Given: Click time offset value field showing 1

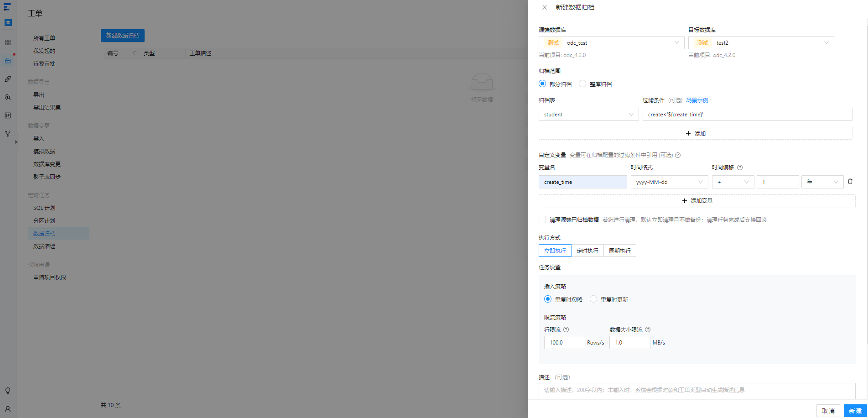Looking at the screenshot, I should tap(778, 182).
